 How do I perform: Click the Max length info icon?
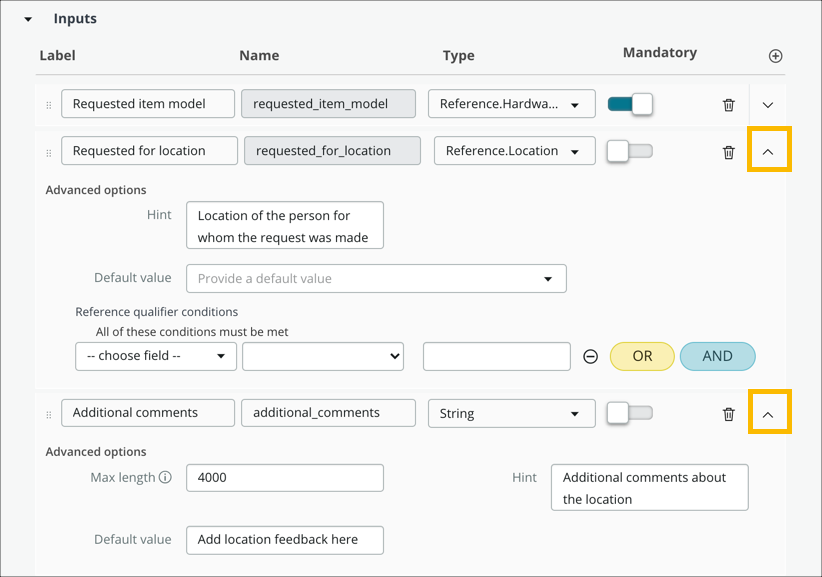165,477
